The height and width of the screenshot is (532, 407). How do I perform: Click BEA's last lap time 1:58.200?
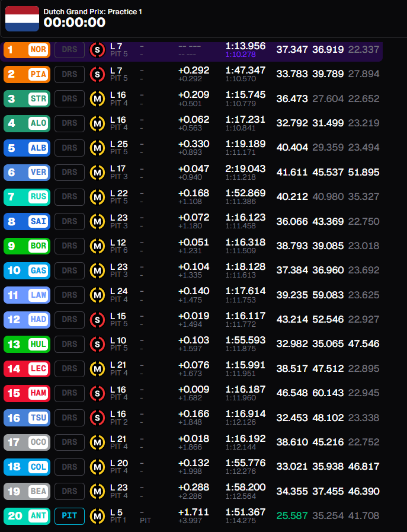[x=246, y=487]
